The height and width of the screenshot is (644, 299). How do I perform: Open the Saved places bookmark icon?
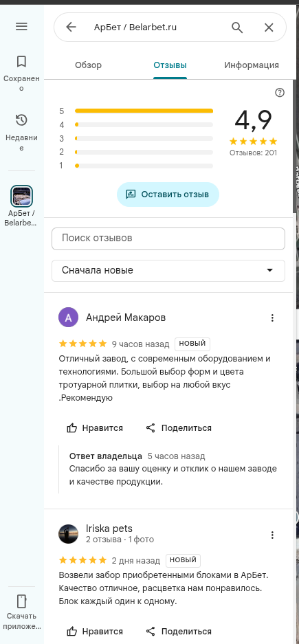(x=21, y=62)
